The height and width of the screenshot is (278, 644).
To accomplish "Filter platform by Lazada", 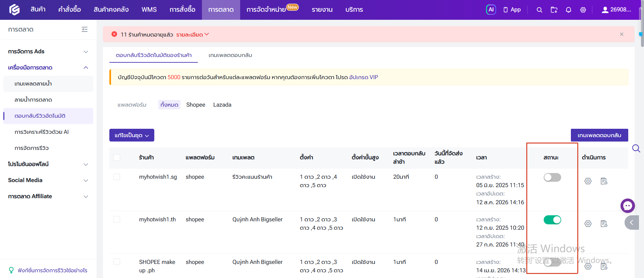I will [x=222, y=105].
